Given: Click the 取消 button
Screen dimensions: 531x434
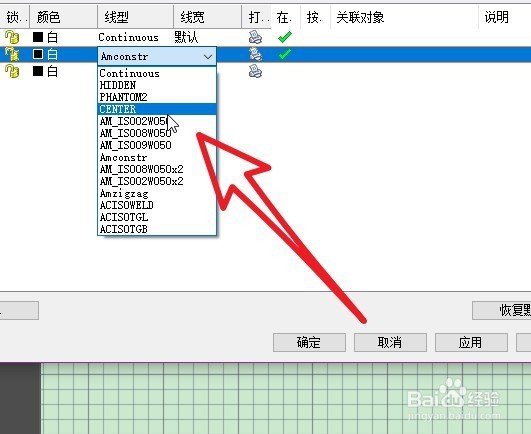Looking at the screenshot, I should (390, 342).
